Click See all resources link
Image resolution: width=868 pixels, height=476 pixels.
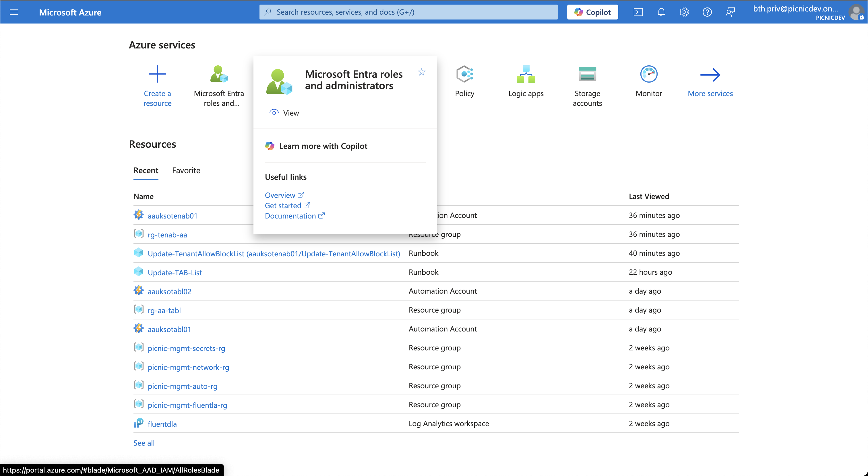(144, 443)
